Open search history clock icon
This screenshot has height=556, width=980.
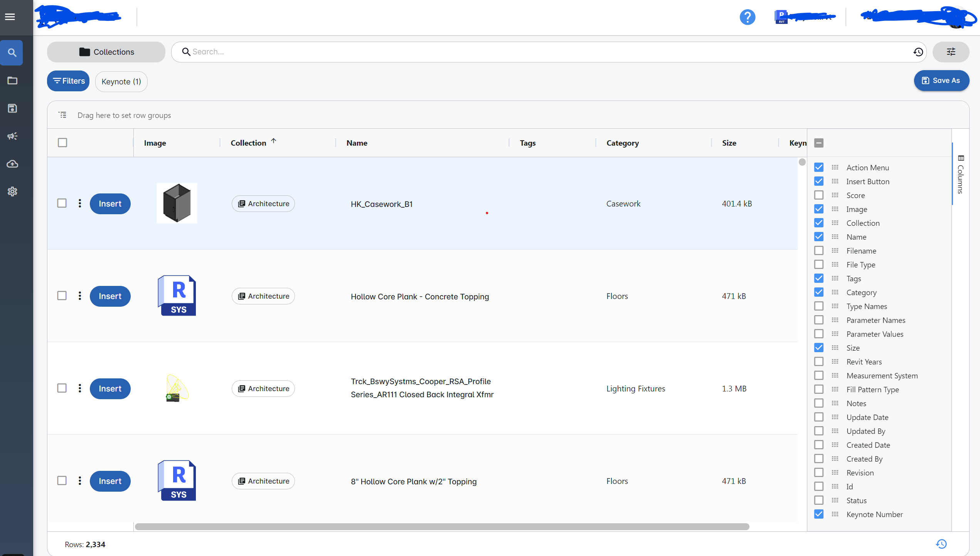[x=918, y=52]
